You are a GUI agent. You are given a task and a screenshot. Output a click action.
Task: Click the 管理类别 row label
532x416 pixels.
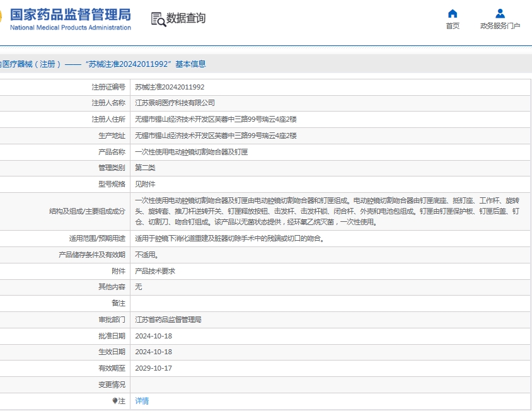point(112,168)
